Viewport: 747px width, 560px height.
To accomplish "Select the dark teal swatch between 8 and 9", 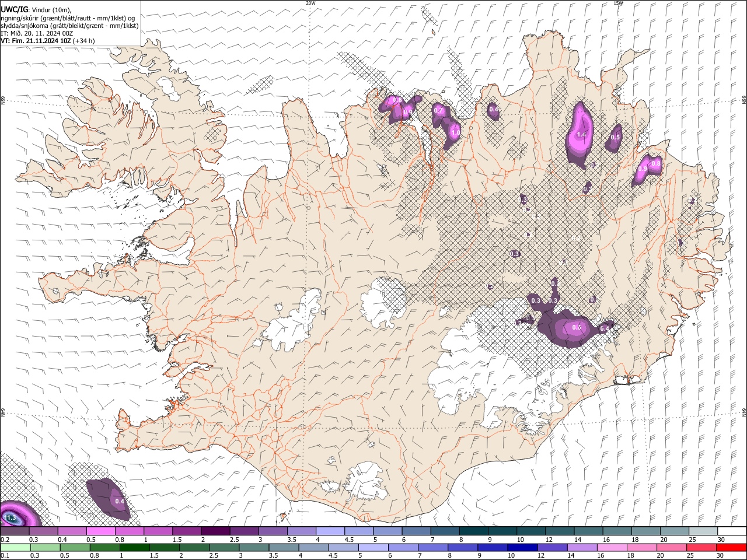I will point(473,531).
